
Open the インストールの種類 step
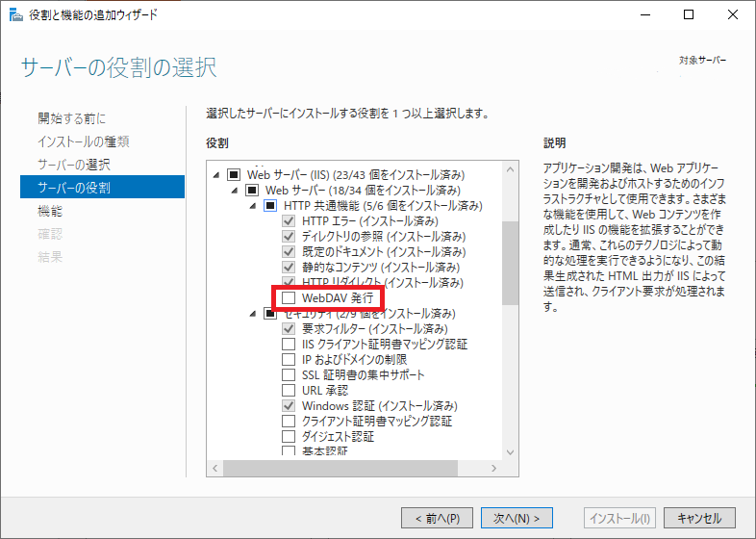(83, 141)
